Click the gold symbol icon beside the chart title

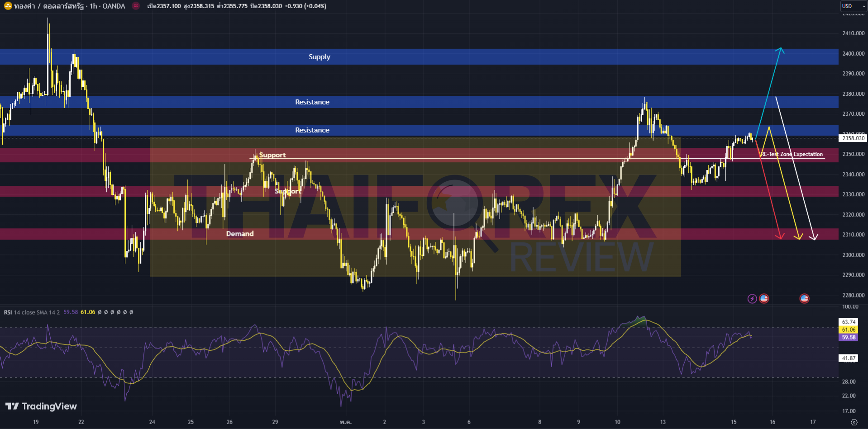[x=8, y=6]
